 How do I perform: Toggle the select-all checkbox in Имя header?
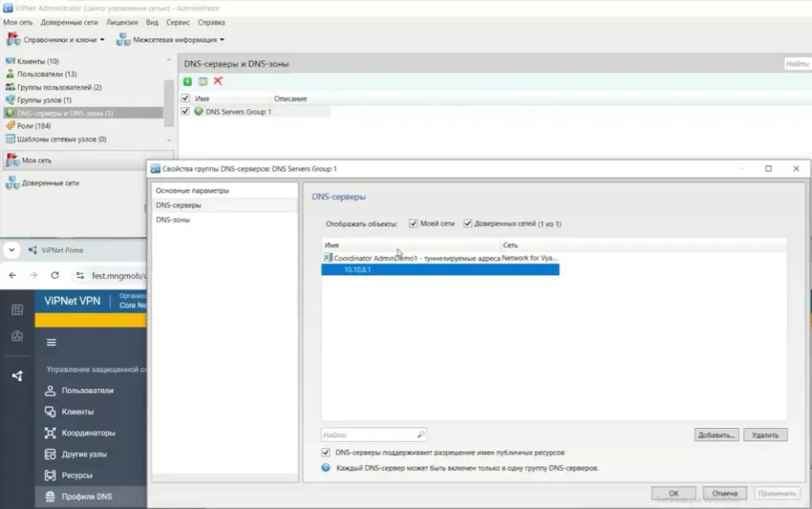(186, 98)
